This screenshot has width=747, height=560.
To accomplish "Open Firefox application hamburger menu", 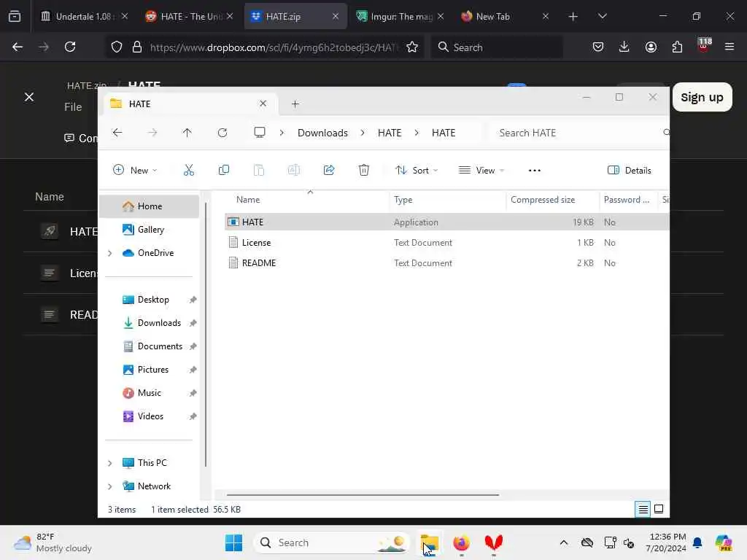I will (x=729, y=47).
